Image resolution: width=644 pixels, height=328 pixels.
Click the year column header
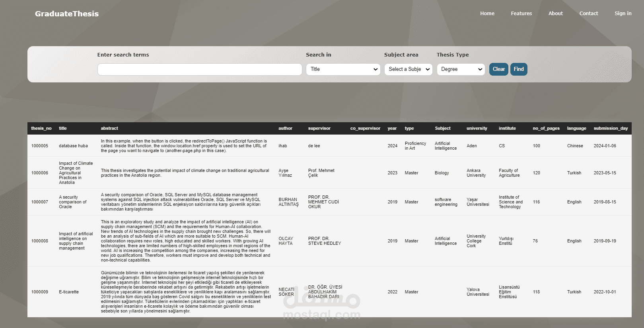[392, 128]
